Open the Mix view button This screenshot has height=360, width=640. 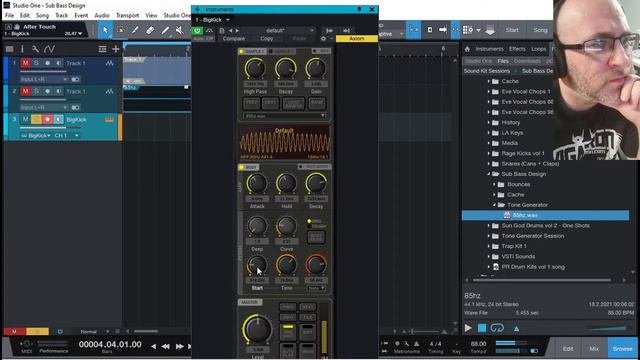594,349
